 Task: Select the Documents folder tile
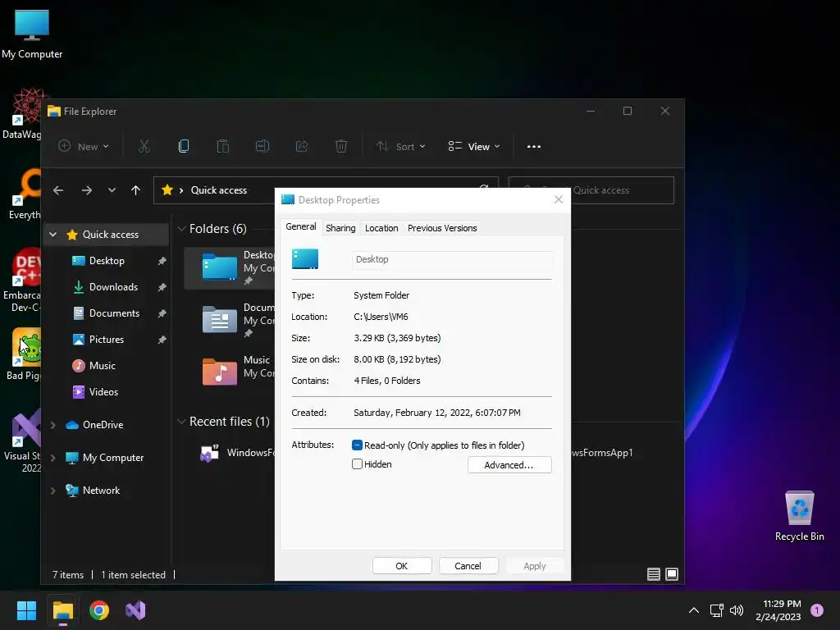pos(231,320)
